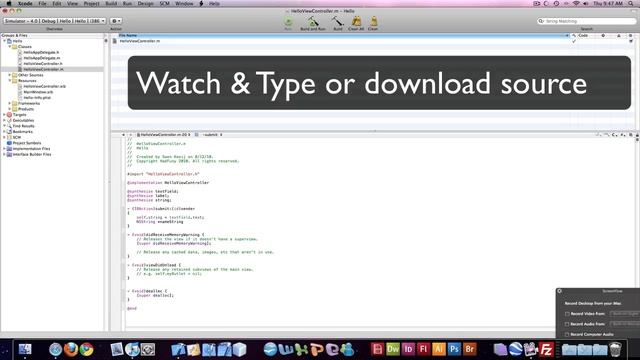Open InDesign (Id) from the Dock
Viewport: 640px width, 360px height.
pos(408,349)
